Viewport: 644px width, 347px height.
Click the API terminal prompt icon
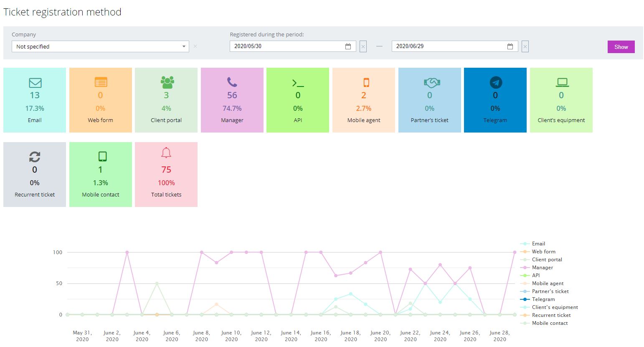coord(298,83)
